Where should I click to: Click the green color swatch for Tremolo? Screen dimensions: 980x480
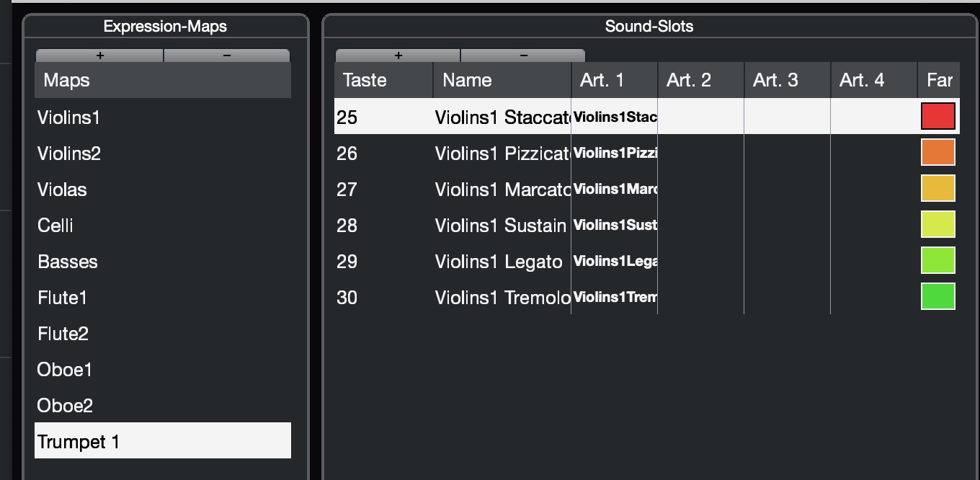[x=937, y=296]
